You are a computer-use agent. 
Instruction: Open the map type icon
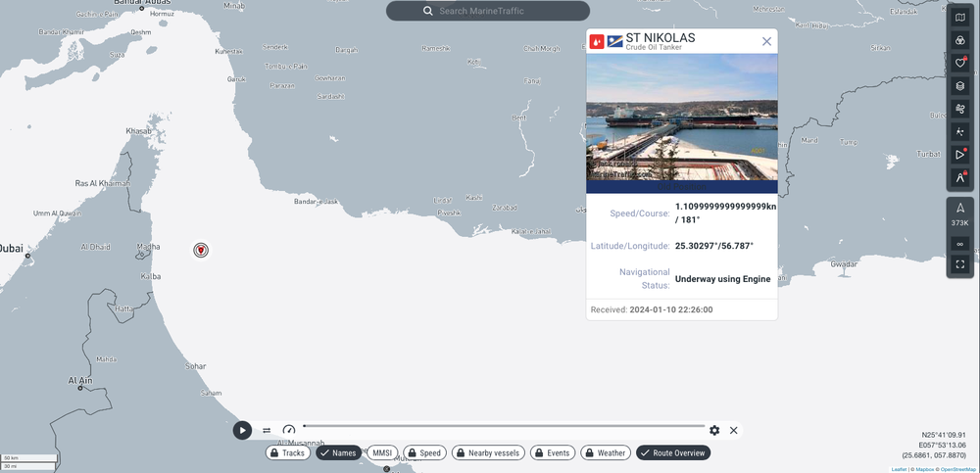click(960, 19)
